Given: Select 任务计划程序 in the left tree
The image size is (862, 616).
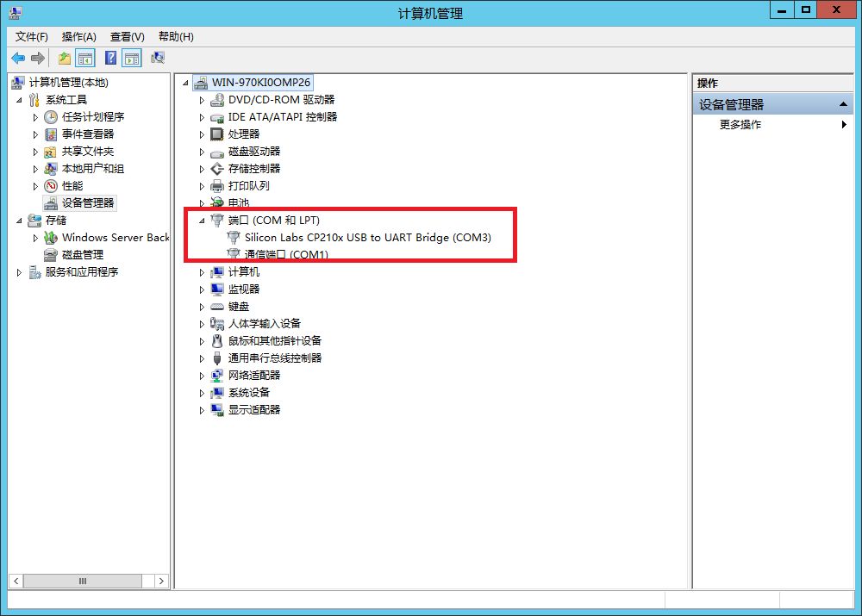Looking at the screenshot, I should tap(93, 117).
